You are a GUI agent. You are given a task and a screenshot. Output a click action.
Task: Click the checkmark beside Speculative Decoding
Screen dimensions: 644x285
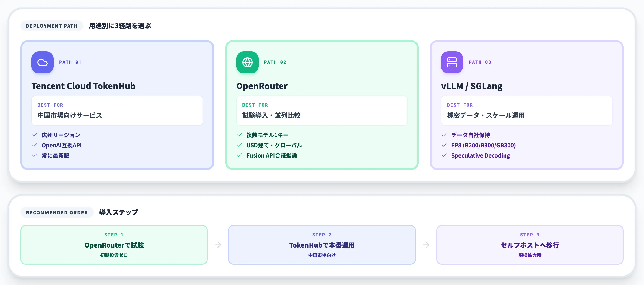[x=444, y=155]
